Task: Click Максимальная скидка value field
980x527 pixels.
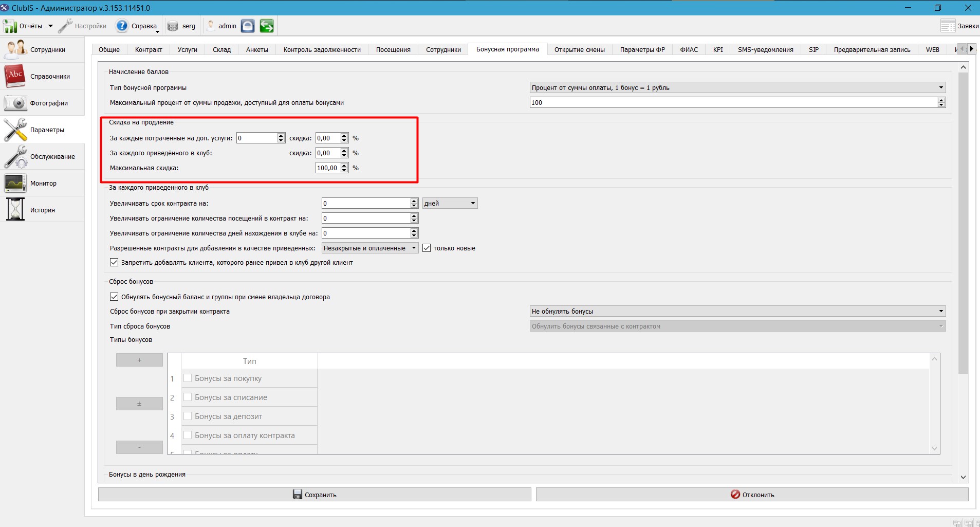Action: point(328,168)
